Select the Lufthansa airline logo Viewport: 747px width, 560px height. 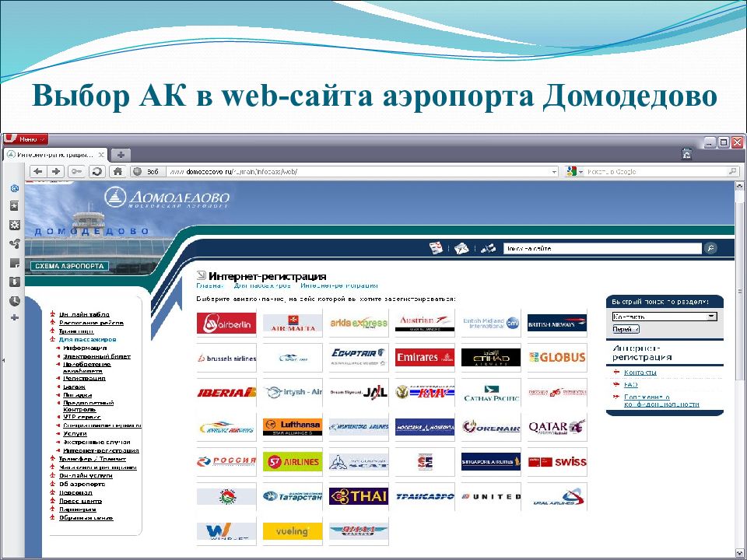tap(293, 427)
